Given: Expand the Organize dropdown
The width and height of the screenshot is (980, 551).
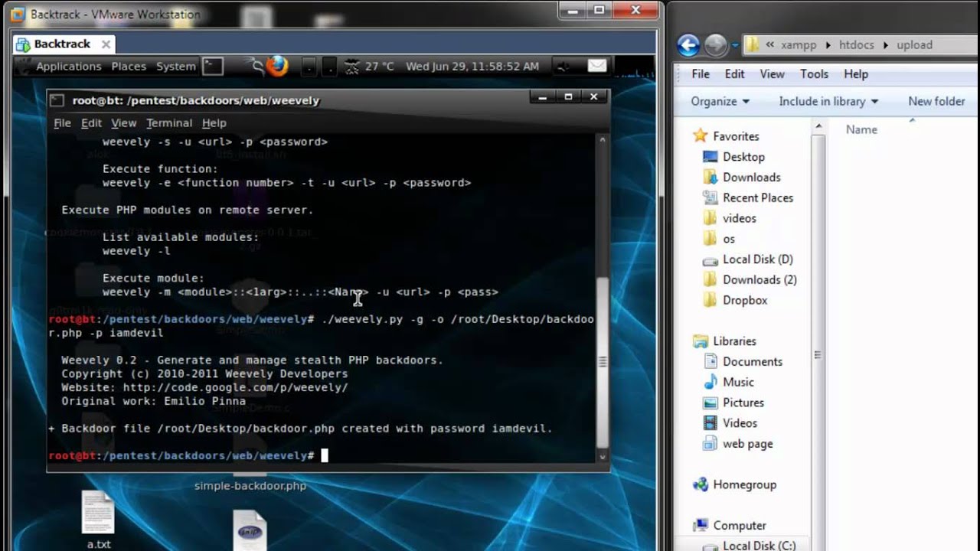Looking at the screenshot, I should coord(720,101).
